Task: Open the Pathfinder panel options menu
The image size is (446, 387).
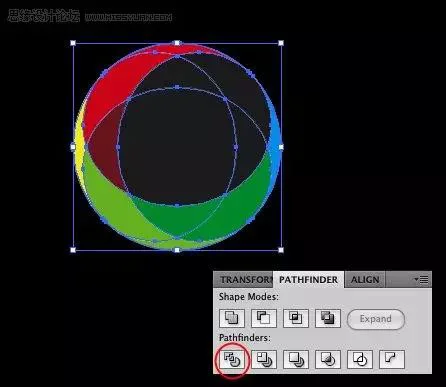Action: coord(422,279)
